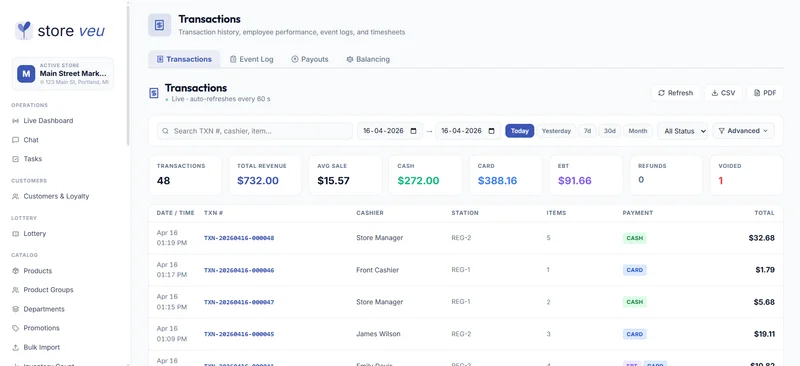Screen dimensions: 800x366
Task: Open transaction TXN-20260416-000047
Action: pos(239,302)
